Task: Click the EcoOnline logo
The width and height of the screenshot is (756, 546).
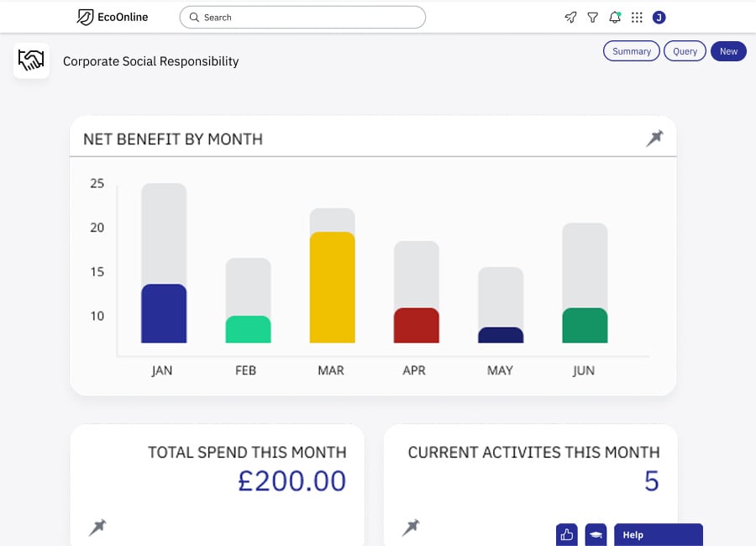Action: click(x=112, y=17)
